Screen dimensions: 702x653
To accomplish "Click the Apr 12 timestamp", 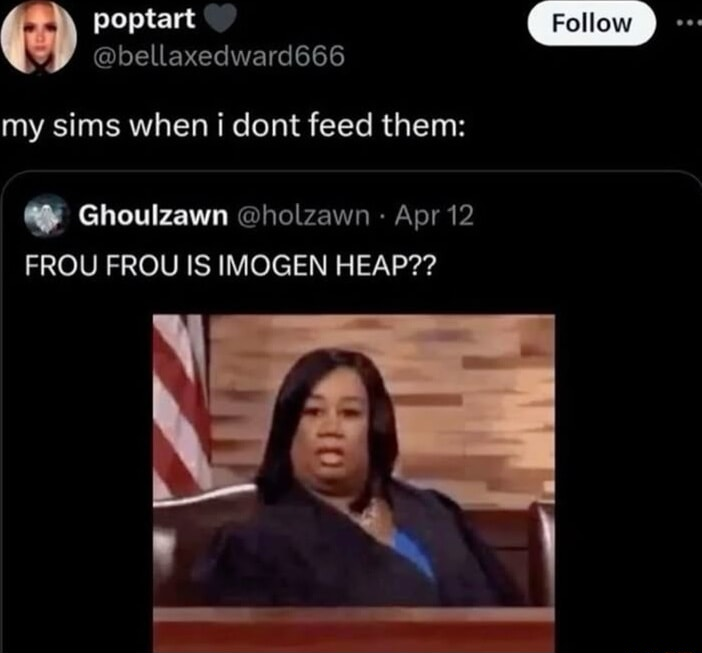I will pyautogui.click(x=434, y=215).
